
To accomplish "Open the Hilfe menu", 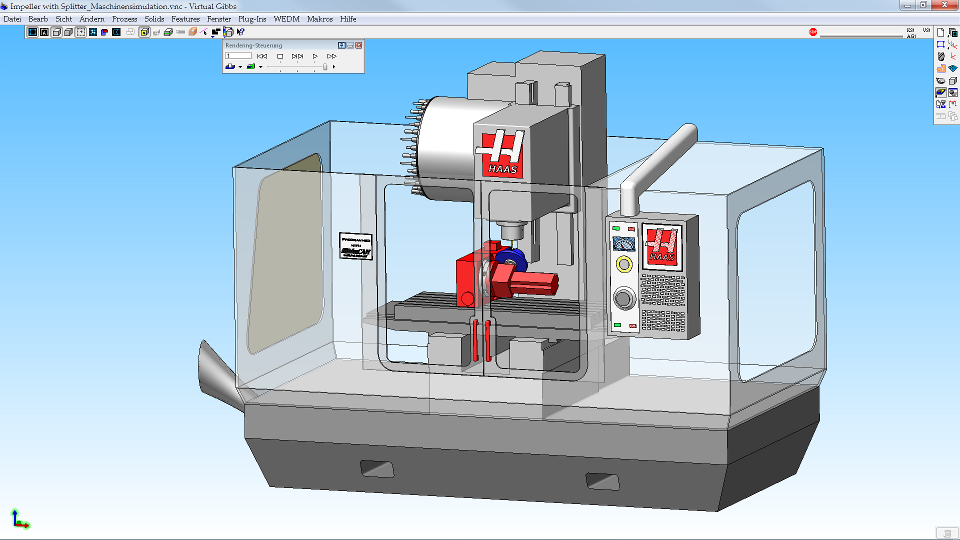I will coord(348,19).
